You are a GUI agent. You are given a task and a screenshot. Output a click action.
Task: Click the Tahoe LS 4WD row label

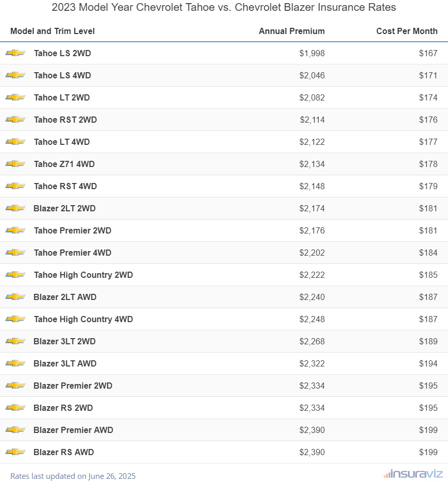point(62,75)
